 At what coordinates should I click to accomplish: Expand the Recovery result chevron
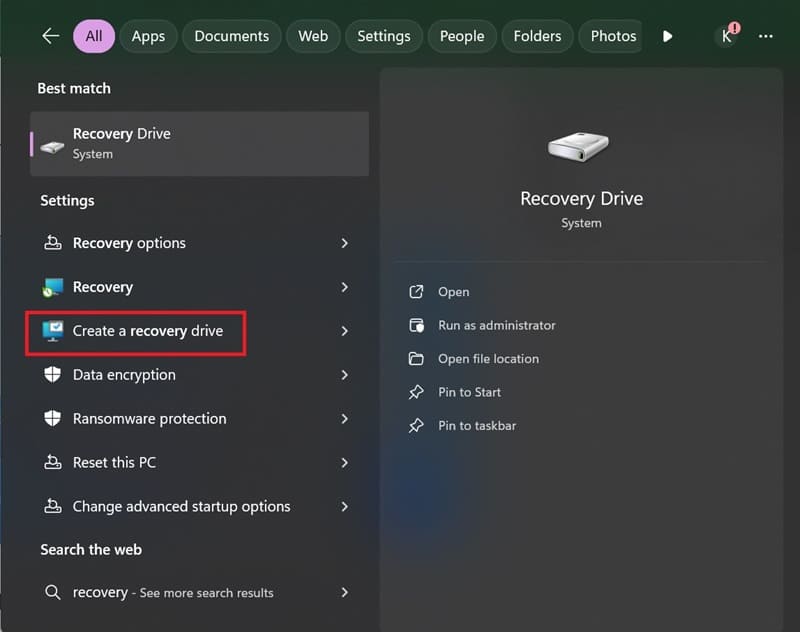(345, 287)
